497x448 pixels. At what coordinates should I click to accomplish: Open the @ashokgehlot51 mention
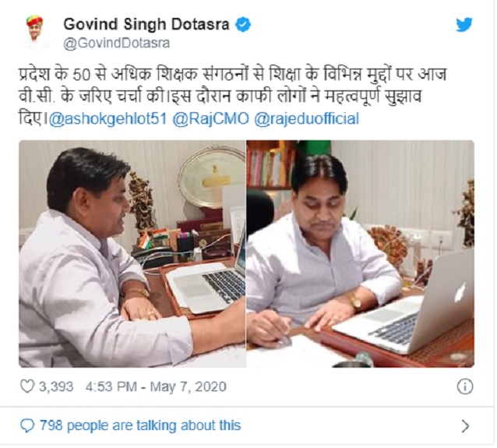(108, 119)
